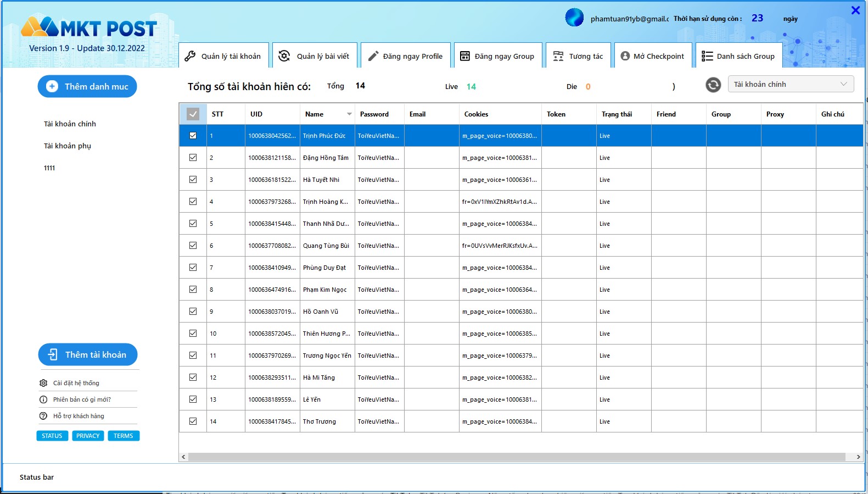Uncheck the checkbox for row 14 Thơ Trương
The width and height of the screenshot is (868, 494).
(193, 421)
